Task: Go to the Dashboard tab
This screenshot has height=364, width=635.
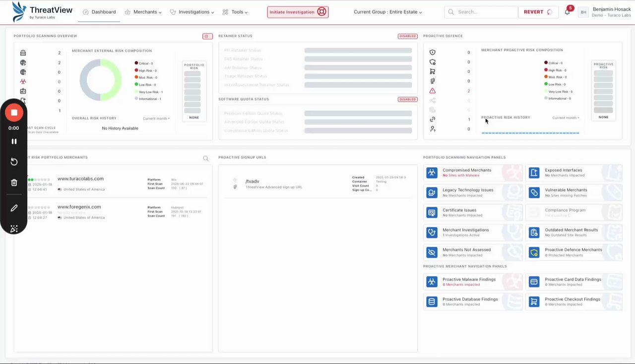Action: 99,12
